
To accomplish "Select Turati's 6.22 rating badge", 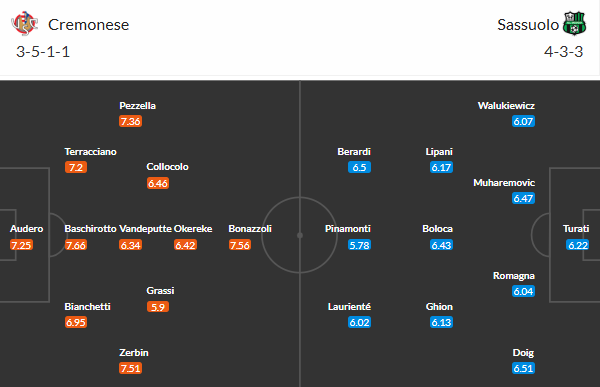I will coord(577,245).
